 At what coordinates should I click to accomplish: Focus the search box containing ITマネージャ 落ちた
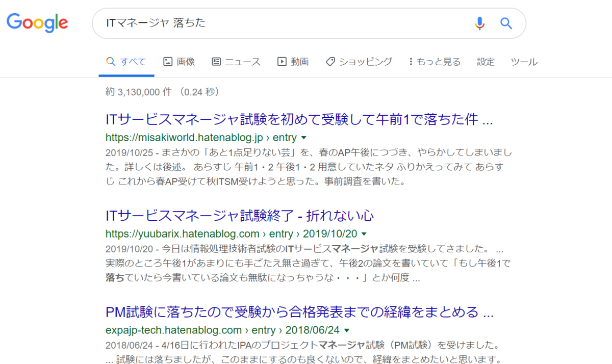click(x=309, y=23)
